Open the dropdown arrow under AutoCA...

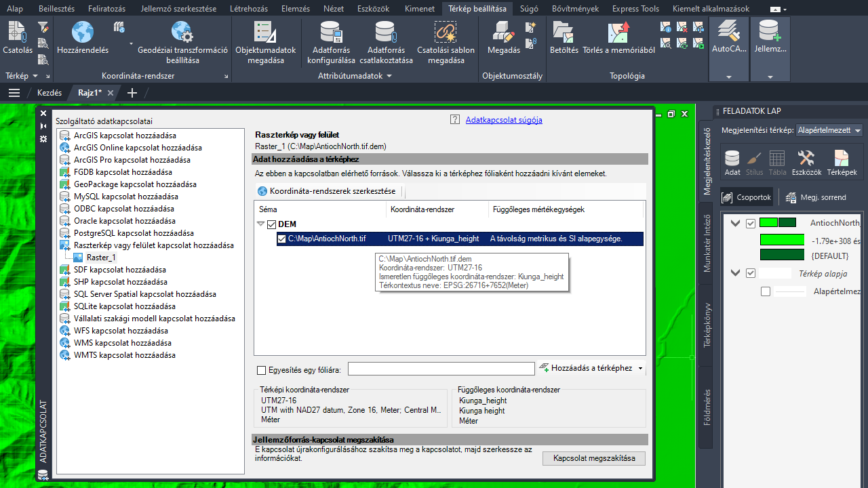click(x=729, y=77)
